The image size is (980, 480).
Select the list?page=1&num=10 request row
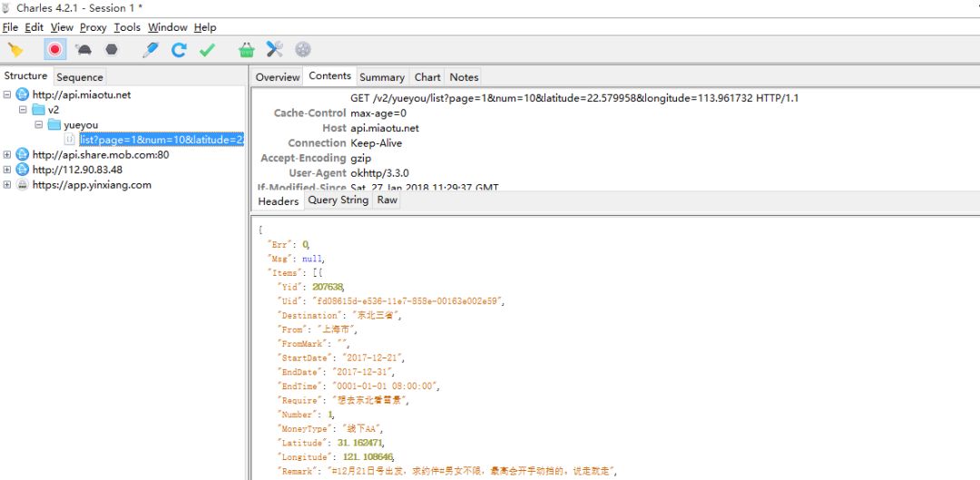click(x=162, y=140)
